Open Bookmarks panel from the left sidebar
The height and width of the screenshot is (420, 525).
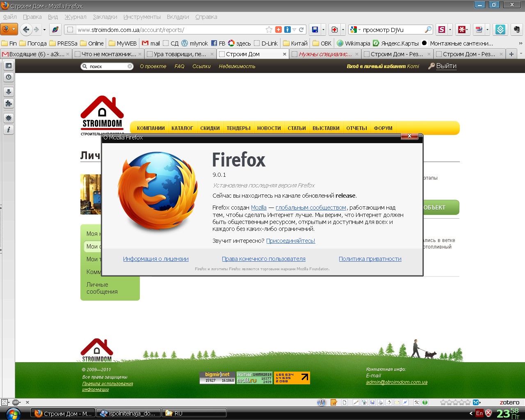point(9,66)
